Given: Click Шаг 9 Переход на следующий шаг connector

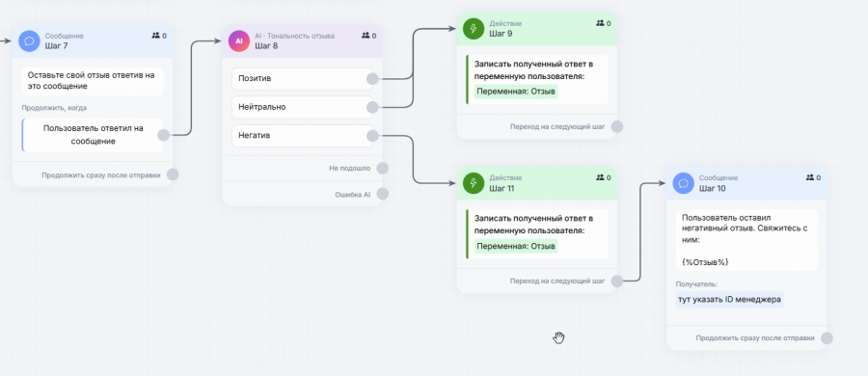Looking at the screenshot, I should point(616,126).
